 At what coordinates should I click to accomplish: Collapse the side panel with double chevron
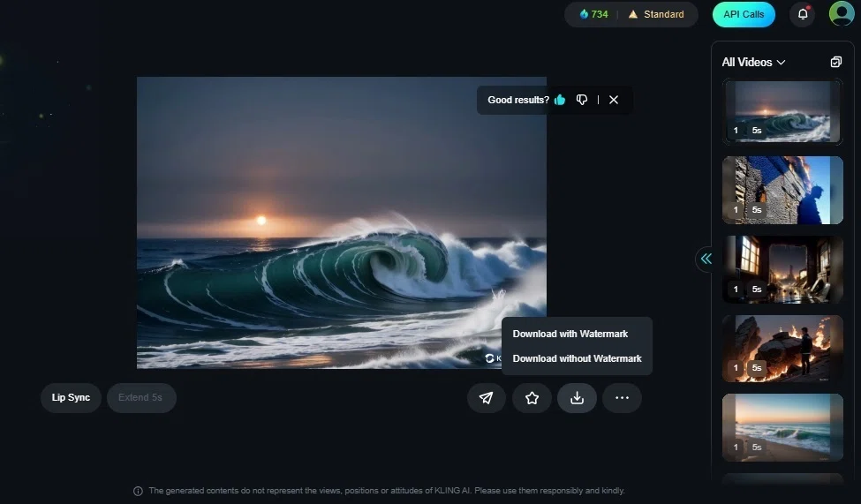(x=706, y=259)
